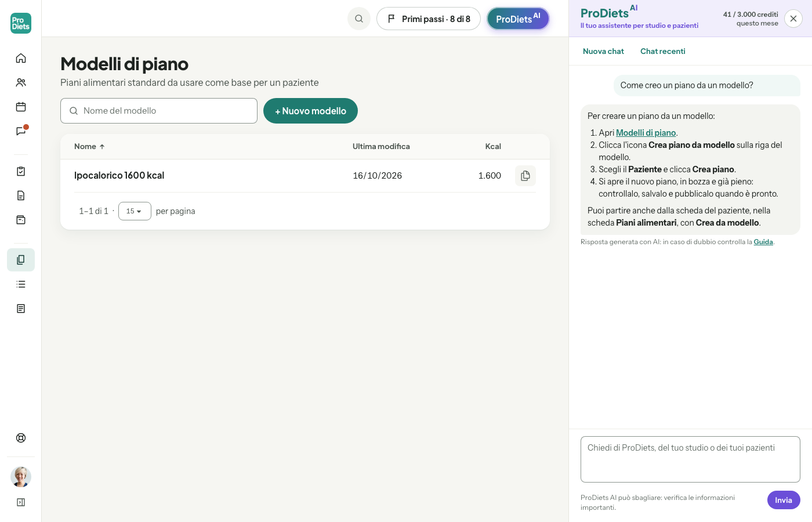Click the magnifier search button in header
The width and height of the screenshot is (812, 522).
click(x=359, y=19)
